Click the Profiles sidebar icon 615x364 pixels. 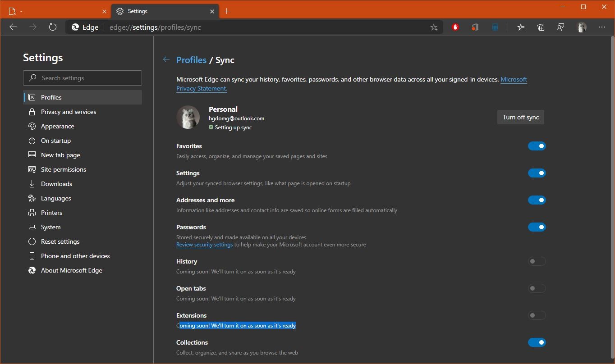(32, 97)
